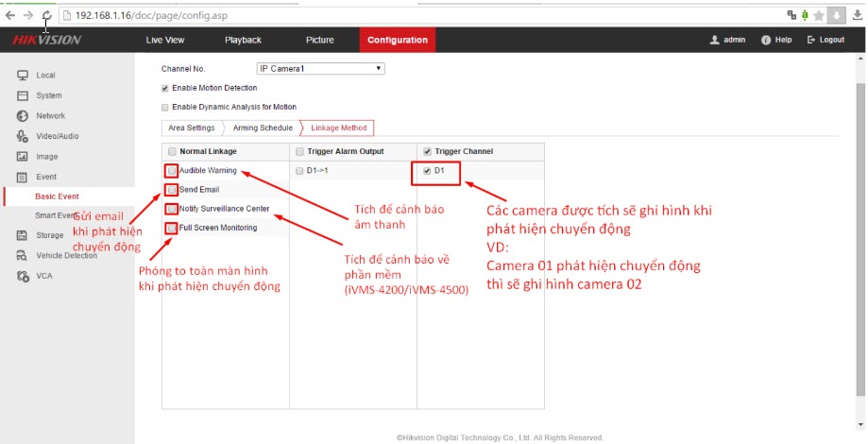Click the Help icon in header
The height and width of the screenshot is (444, 868).
point(766,40)
